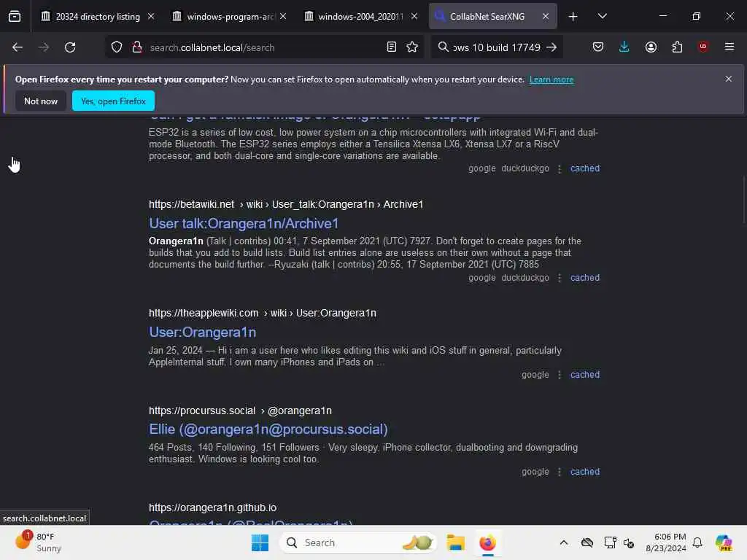Click the insecure connection lock icon

[137, 47]
